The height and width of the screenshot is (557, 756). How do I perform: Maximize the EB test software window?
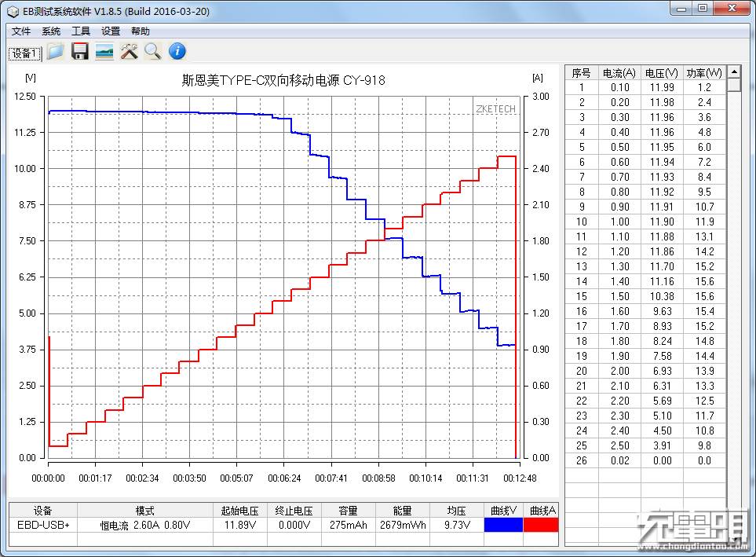(x=703, y=9)
